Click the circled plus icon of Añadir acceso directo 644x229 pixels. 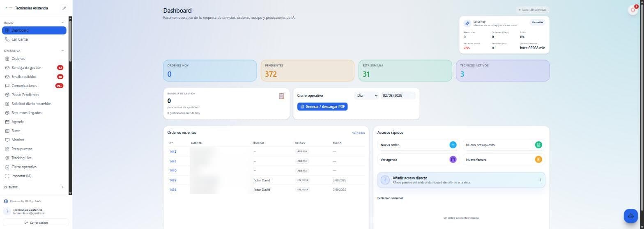click(385, 180)
